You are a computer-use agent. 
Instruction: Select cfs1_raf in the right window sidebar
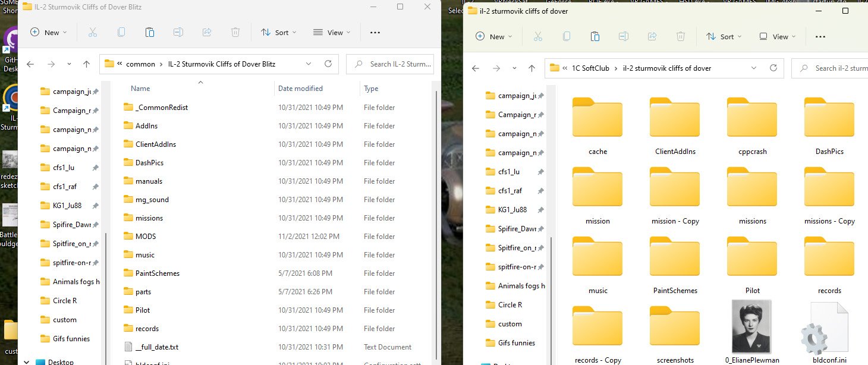[510, 191]
